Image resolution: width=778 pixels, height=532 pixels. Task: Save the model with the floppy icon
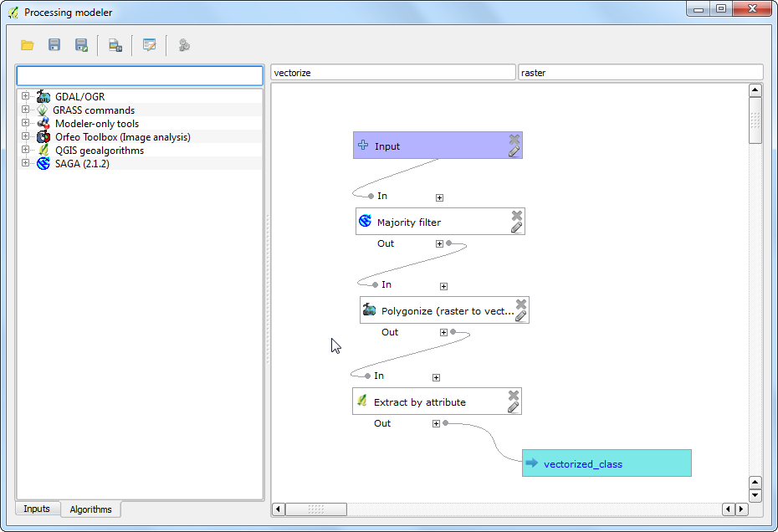54,45
